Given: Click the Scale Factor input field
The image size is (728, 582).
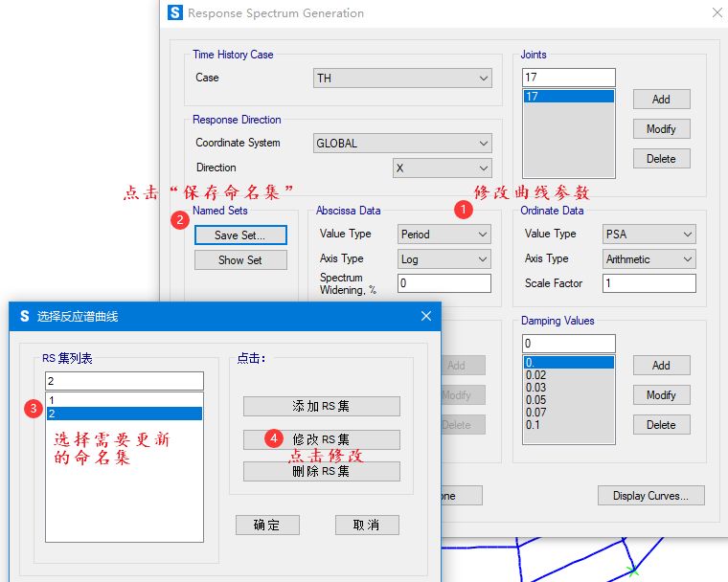Looking at the screenshot, I should click(x=648, y=283).
